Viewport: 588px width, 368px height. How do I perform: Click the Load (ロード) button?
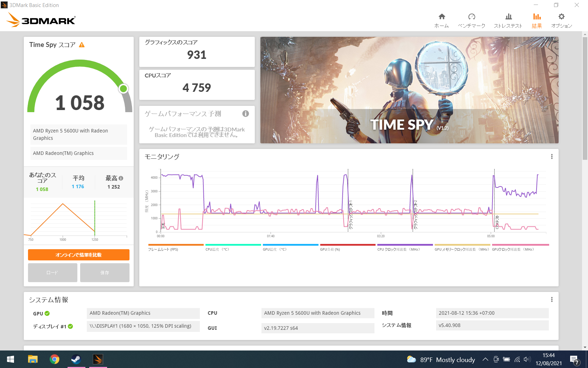(52, 273)
